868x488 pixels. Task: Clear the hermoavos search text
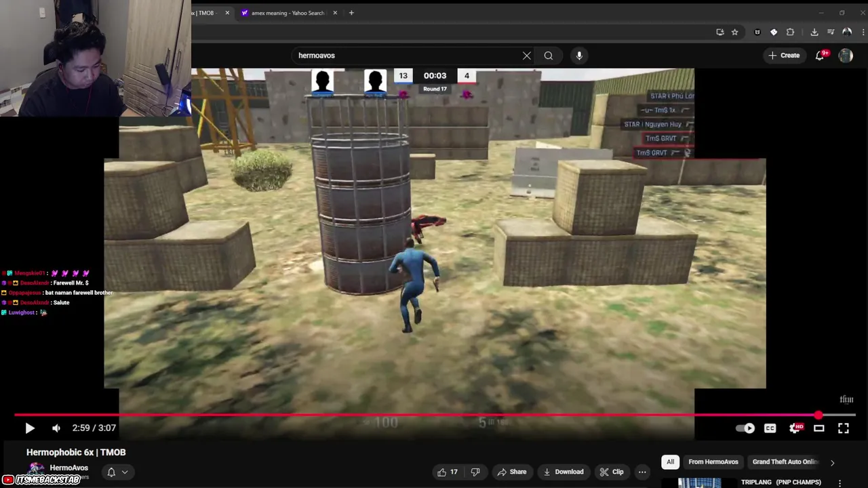pos(527,56)
